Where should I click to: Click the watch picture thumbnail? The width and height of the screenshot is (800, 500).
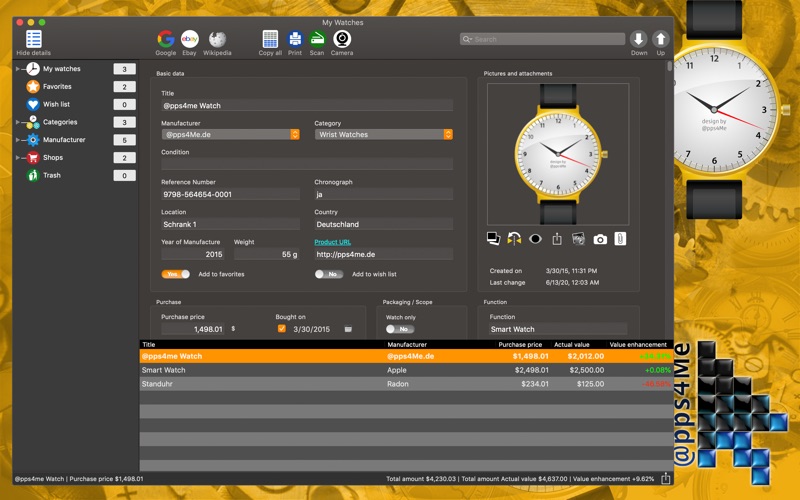tap(558, 154)
